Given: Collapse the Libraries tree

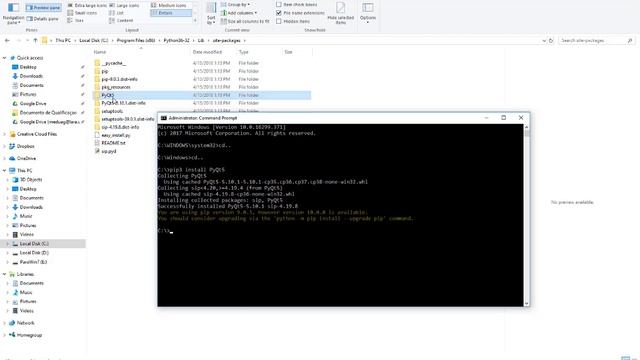Looking at the screenshot, I should coord(4,274).
